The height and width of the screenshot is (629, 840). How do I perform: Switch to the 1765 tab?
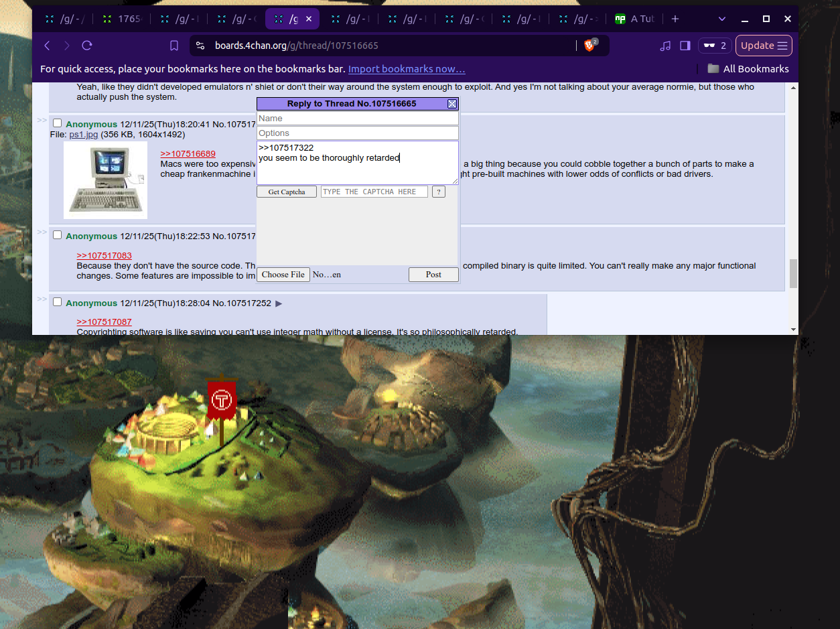(121, 19)
